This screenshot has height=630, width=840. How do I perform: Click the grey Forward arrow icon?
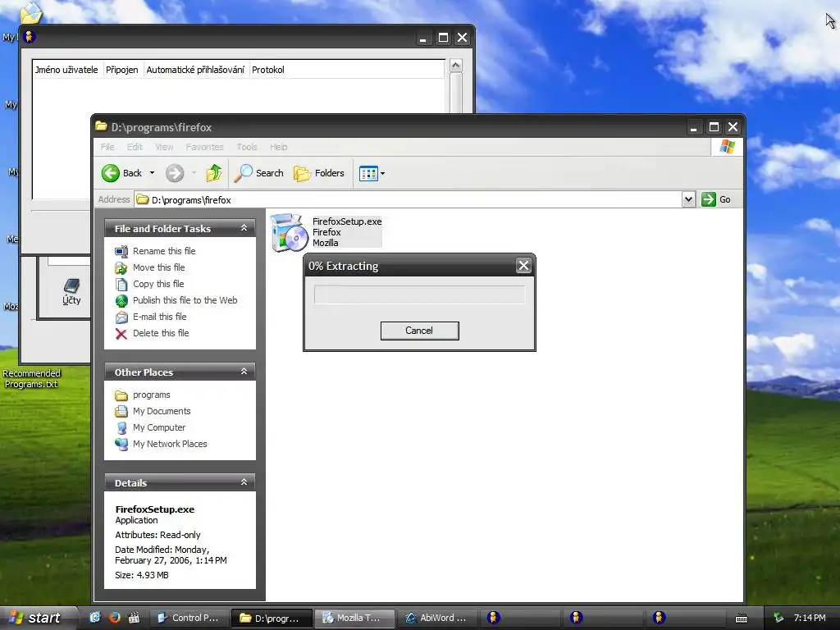point(175,173)
